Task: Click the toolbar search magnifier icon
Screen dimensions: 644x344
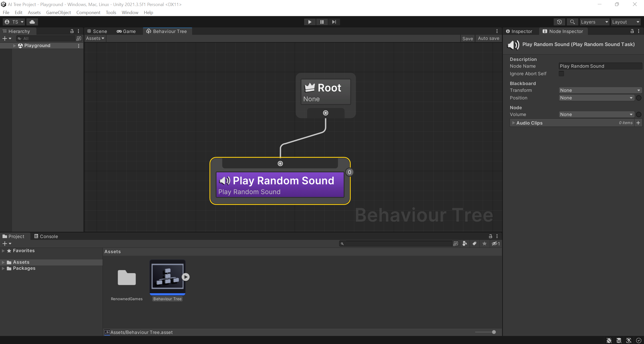Action: (x=572, y=22)
